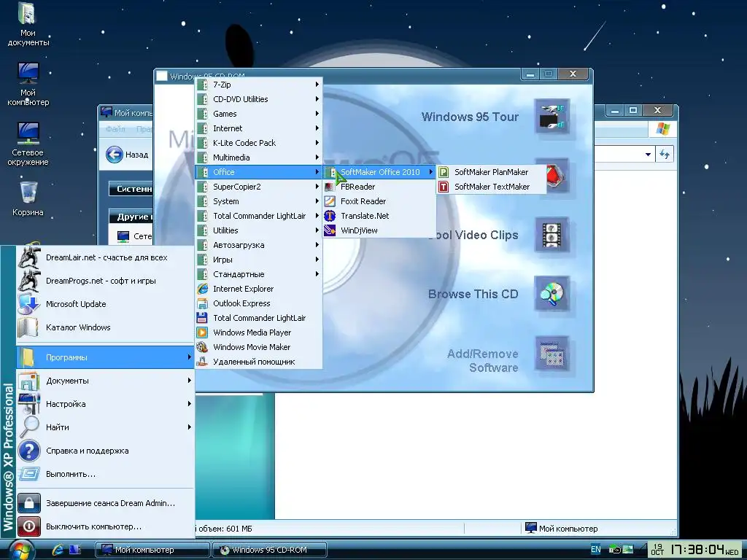Screen dimensions: 747x560
Task: Open DreamProgs.net - софт и игры
Action: [105, 281]
